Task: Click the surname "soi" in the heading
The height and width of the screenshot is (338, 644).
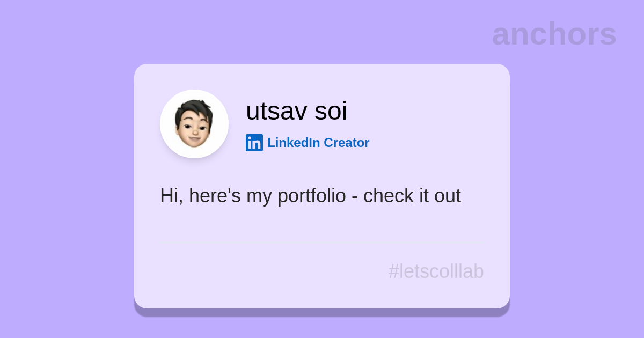Action: (331, 111)
